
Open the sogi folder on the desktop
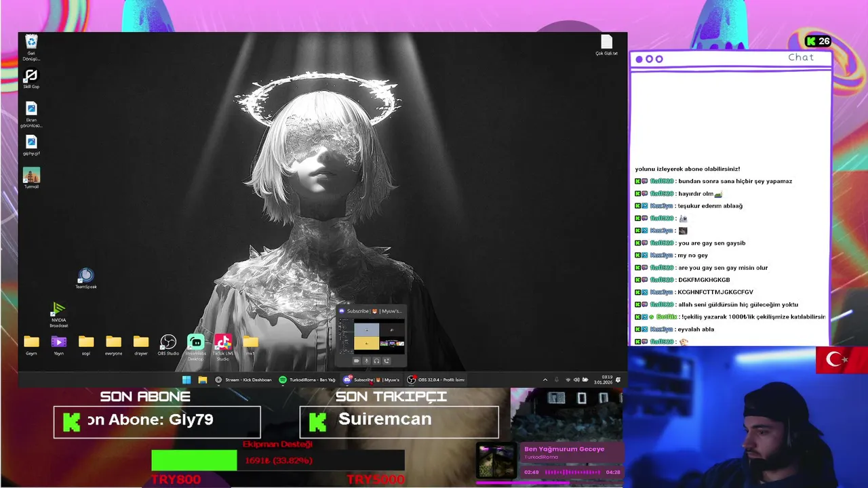[x=86, y=345]
